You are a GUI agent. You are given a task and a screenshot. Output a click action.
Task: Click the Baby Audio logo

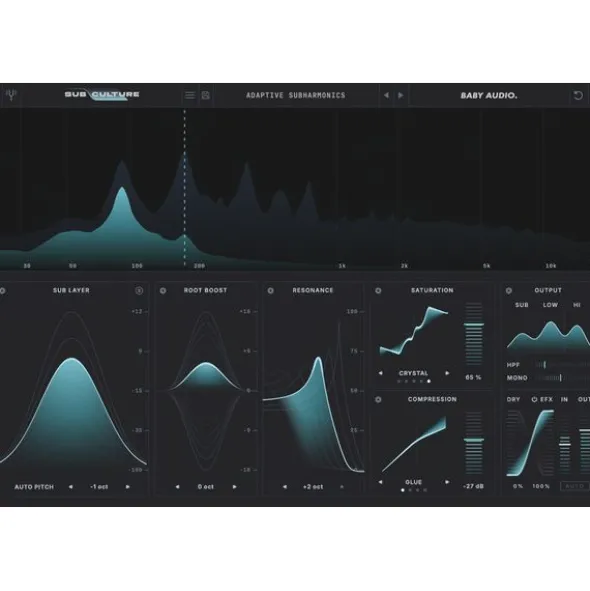(489, 96)
